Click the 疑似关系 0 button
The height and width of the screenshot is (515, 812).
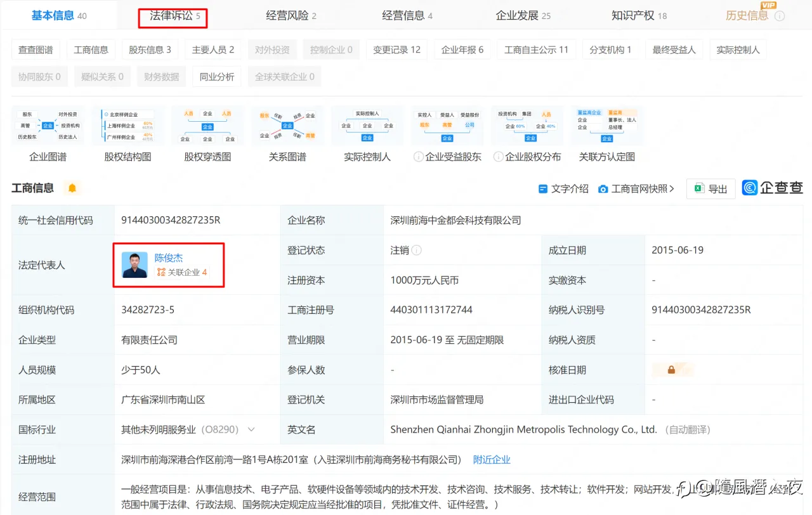pos(102,77)
